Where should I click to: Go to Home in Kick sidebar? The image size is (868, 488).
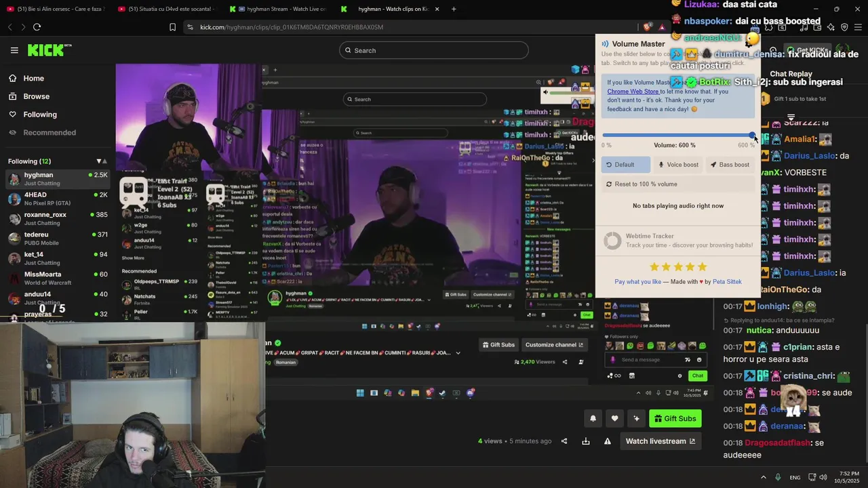(33, 79)
